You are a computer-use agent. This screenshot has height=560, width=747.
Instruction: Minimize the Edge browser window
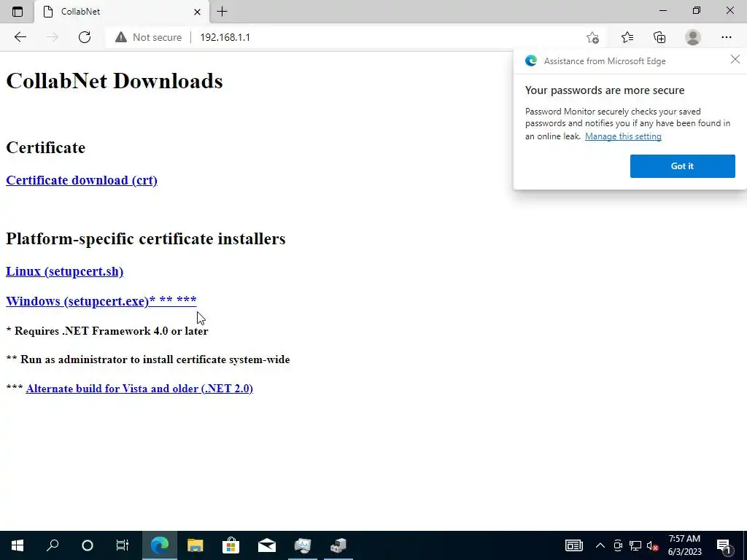(663, 10)
